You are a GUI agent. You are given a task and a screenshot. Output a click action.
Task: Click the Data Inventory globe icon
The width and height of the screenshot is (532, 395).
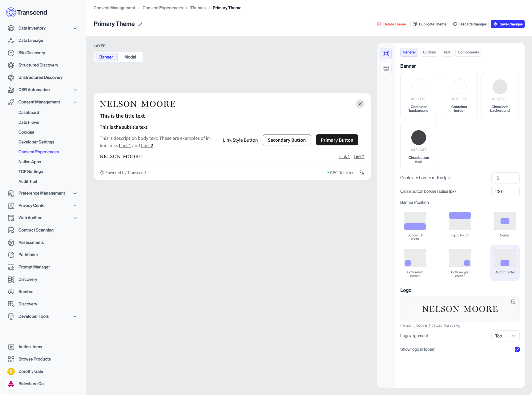pyautogui.click(x=11, y=28)
